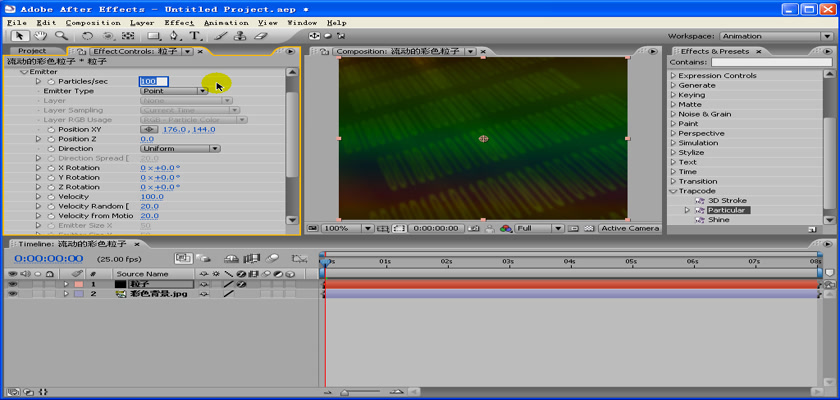Screen dimensions: 840x400
Task: Toggle the Position Z stopwatch
Action: pos(51,139)
